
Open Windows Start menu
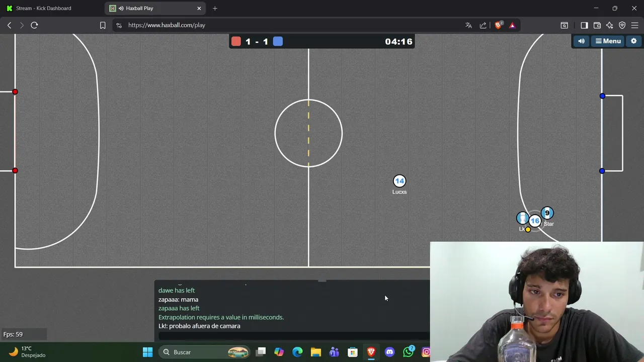pyautogui.click(x=147, y=352)
